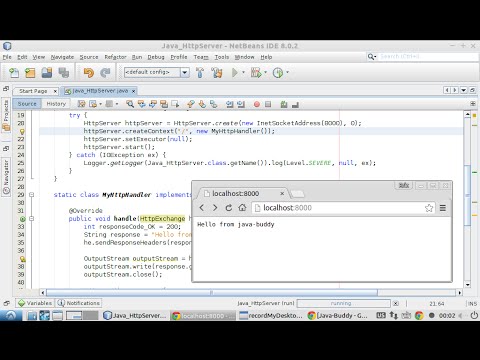Click the Build Project hammer icon
Screen dimensions: 480x360
pos(200,72)
